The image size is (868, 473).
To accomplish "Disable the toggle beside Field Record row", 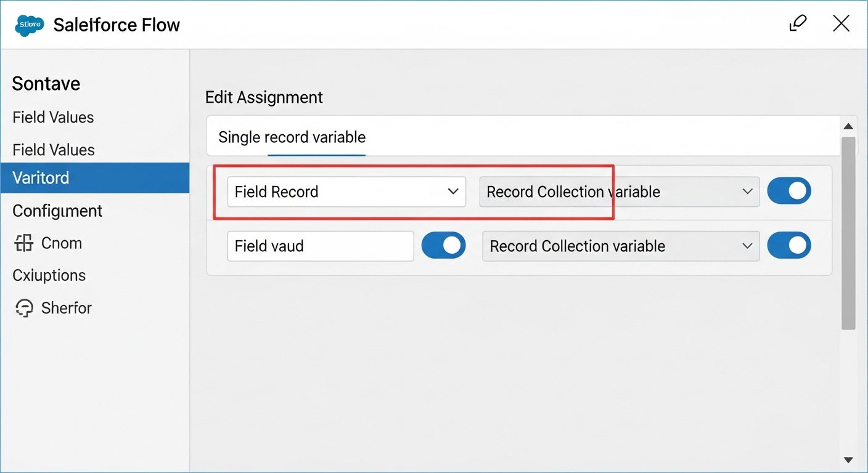I will pyautogui.click(x=789, y=191).
